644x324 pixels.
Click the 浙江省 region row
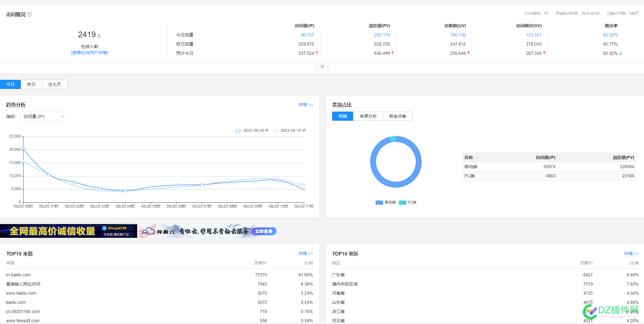click(485, 311)
